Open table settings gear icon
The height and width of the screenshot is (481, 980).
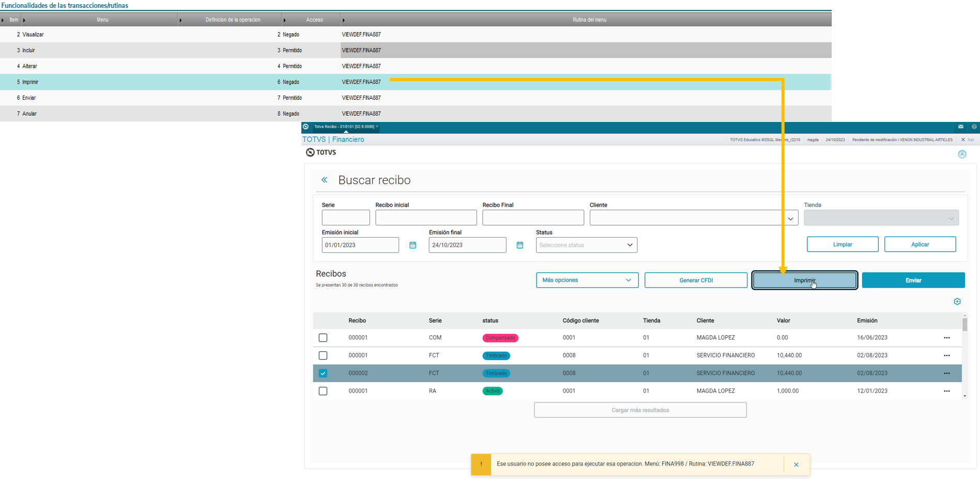(x=957, y=302)
